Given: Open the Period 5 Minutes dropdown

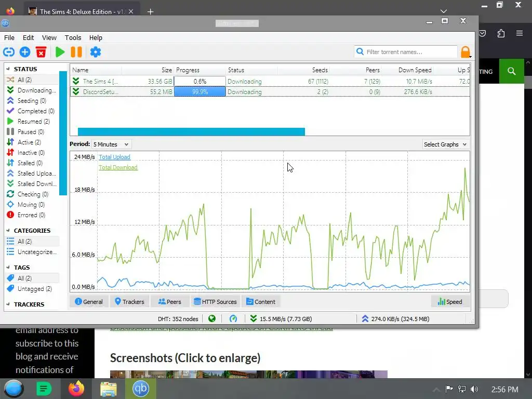Looking at the screenshot, I should pyautogui.click(x=111, y=144).
